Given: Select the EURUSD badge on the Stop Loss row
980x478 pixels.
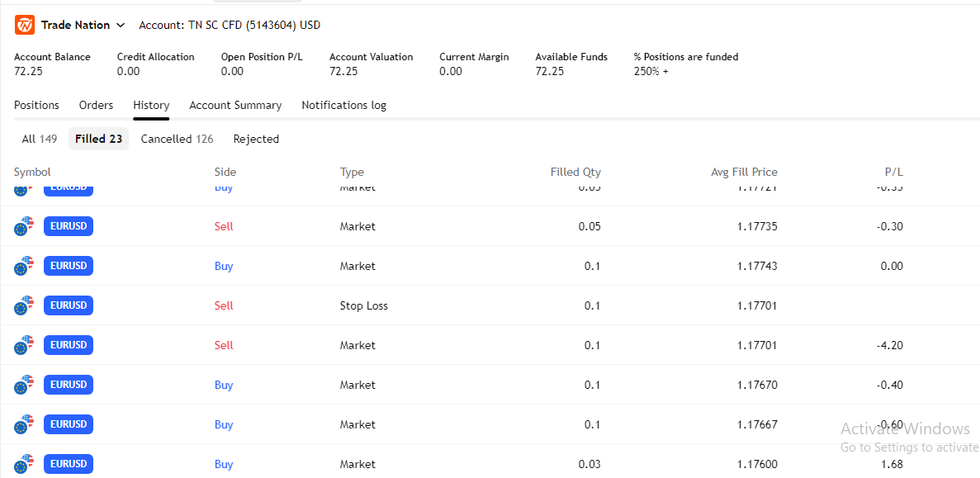Looking at the screenshot, I should (x=69, y=305).
